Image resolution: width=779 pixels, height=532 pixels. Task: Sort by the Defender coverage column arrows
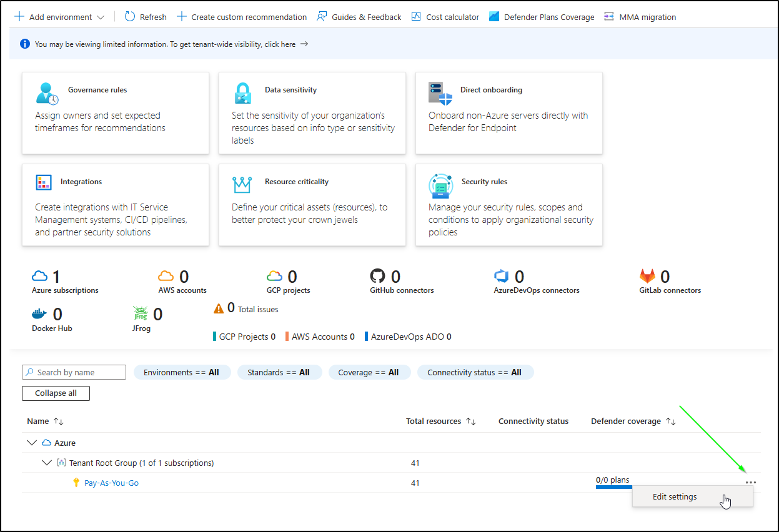tap(671, 421)
